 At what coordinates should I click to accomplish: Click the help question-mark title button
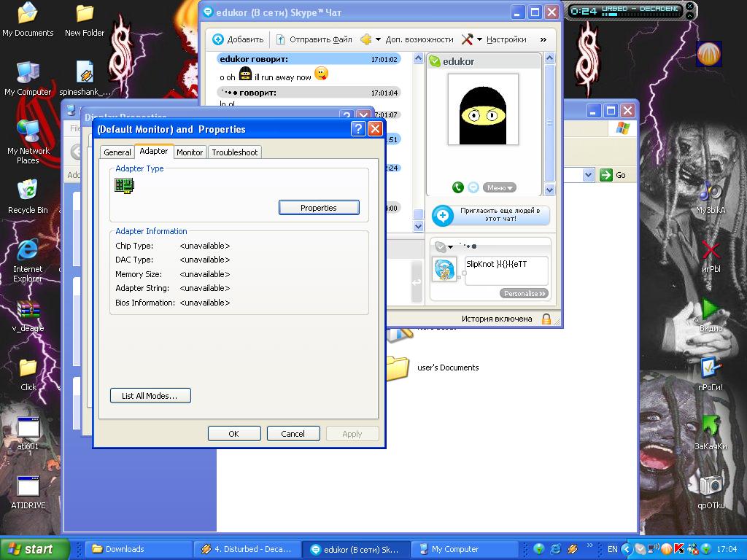pos(357,128)
